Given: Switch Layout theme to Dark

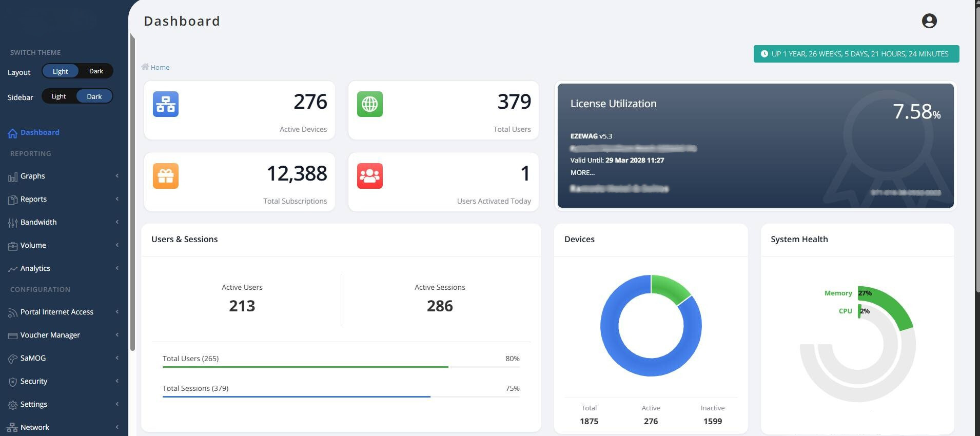Looking at the screenshot, I should tap(96, 71).
